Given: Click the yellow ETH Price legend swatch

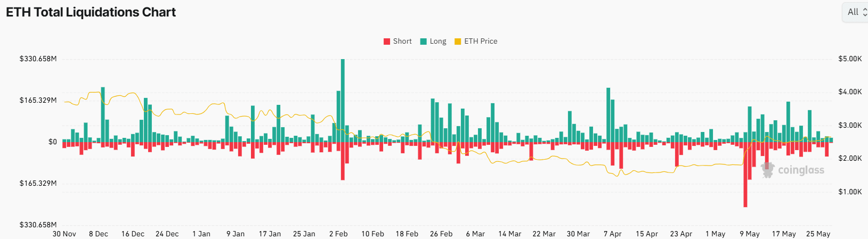Looking at the screenshot, I should pyautogui.click(x=458, y=42).
